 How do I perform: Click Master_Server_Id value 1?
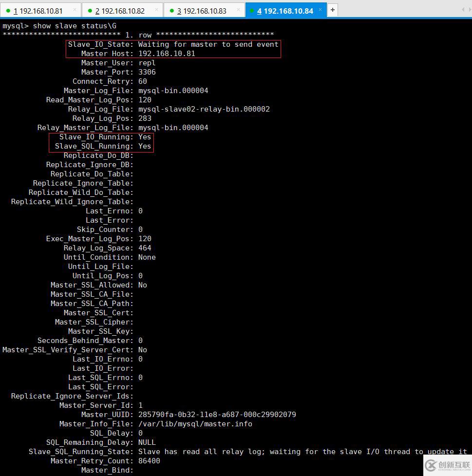point(140,405)
